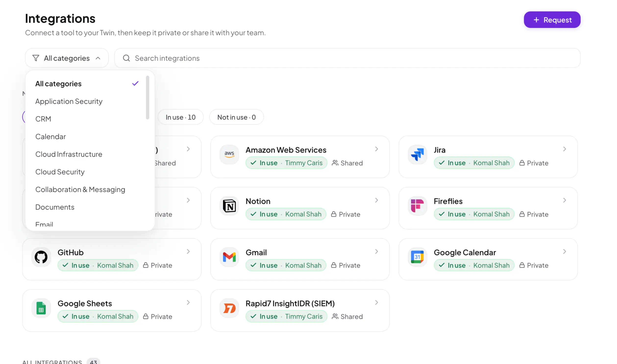Open Google Sheets details chevron

pyautogui.click(x=188, y=303)
